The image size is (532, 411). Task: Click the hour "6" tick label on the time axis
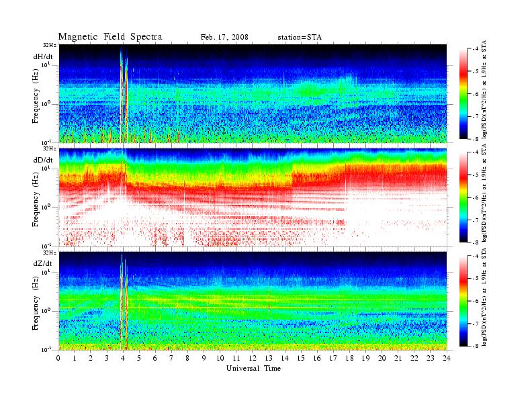[155, 359]
